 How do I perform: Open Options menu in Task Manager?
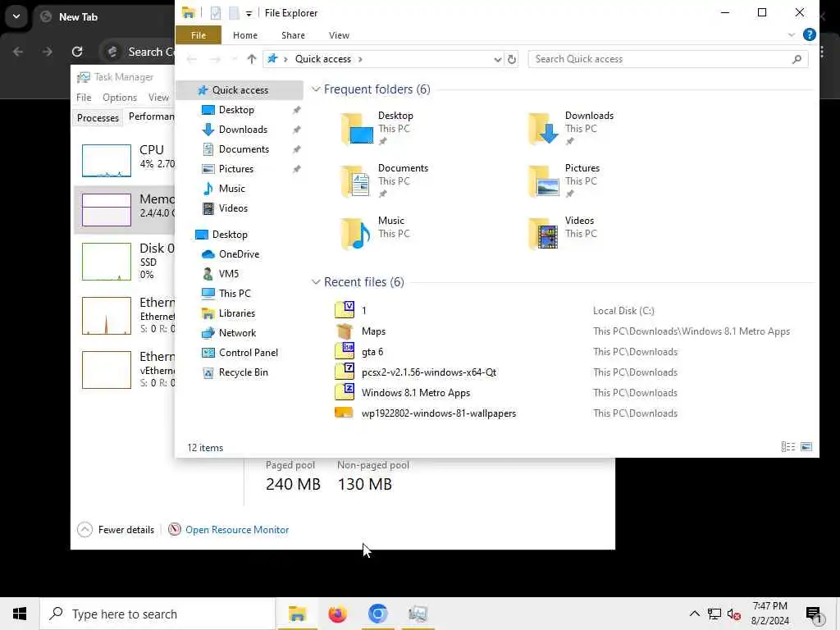pos(120,97)
